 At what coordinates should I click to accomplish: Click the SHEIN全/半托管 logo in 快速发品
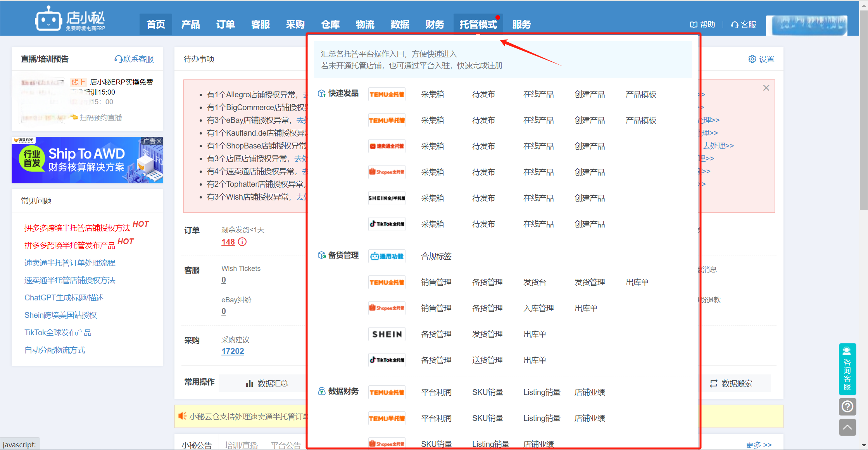387,198
